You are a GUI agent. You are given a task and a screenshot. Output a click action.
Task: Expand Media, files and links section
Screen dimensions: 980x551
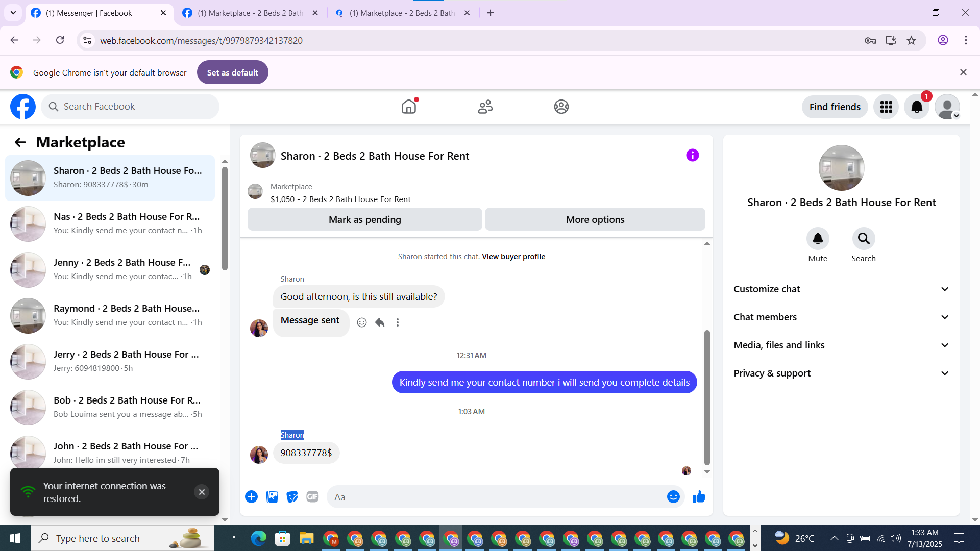(x=841, y=345)
